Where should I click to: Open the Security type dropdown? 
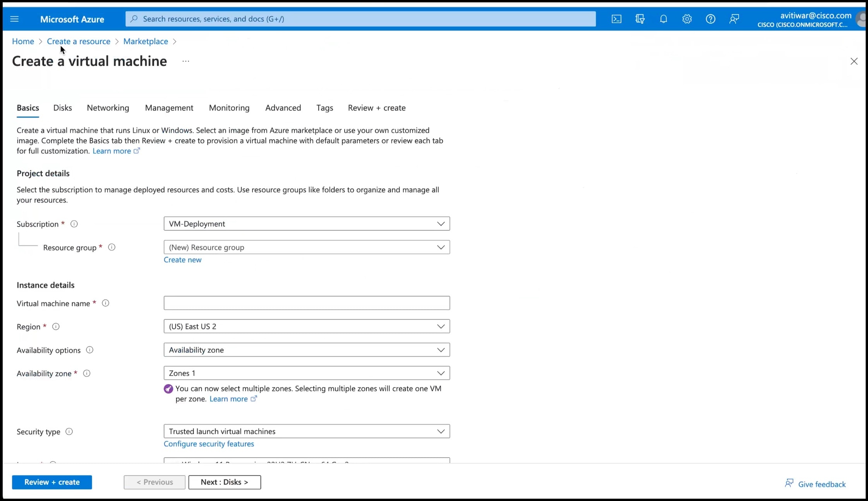306,431
